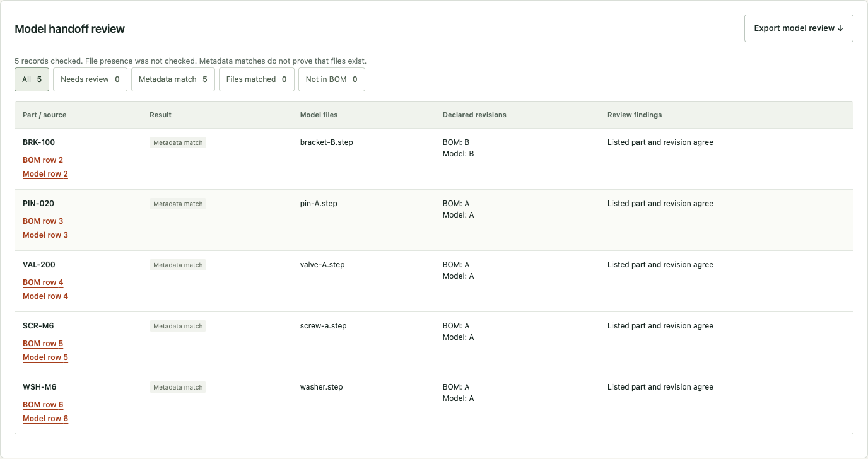Click Metadata match badge for BRK-100
The height and width of the screenshot is (459, 868).
tap(178, 143)
